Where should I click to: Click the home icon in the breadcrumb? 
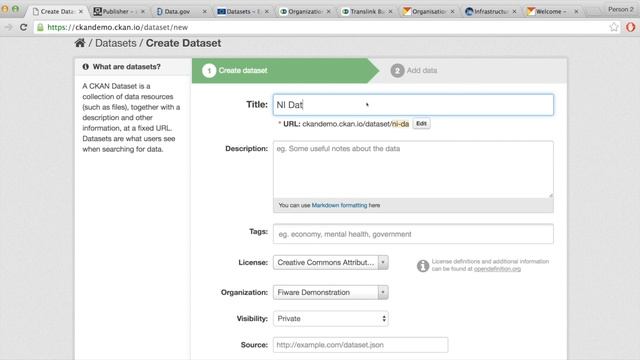[x=80, y=43]
